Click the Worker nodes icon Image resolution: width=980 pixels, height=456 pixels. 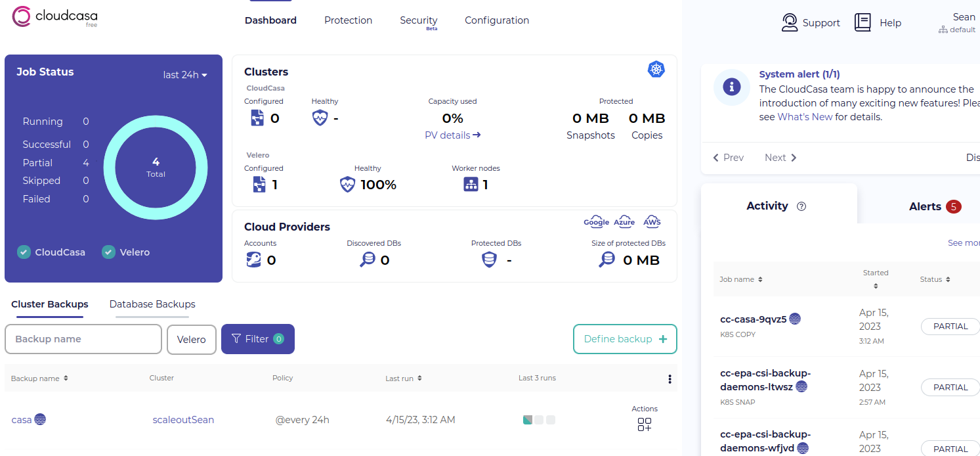click(471, 185)
